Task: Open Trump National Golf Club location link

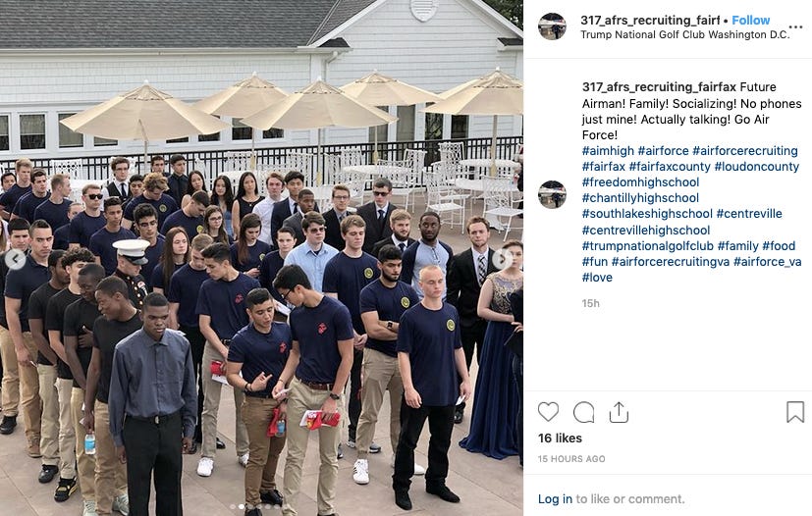Action: pyautogui.click(x=684, y=34)
